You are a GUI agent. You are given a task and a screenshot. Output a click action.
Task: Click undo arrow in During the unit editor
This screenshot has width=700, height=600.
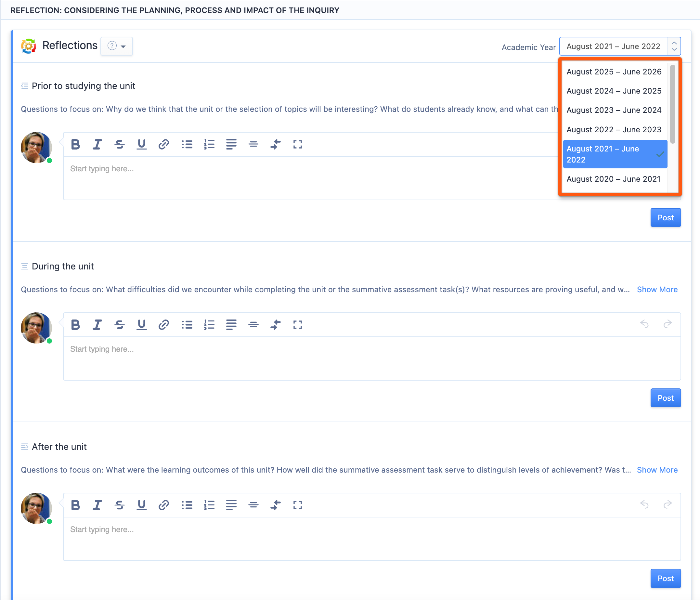[x=644, y=324]
